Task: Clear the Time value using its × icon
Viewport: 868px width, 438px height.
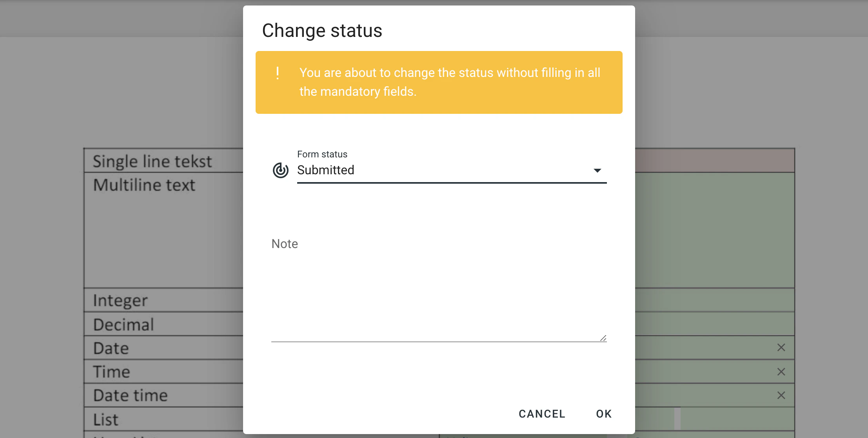Action: (781, 371)
